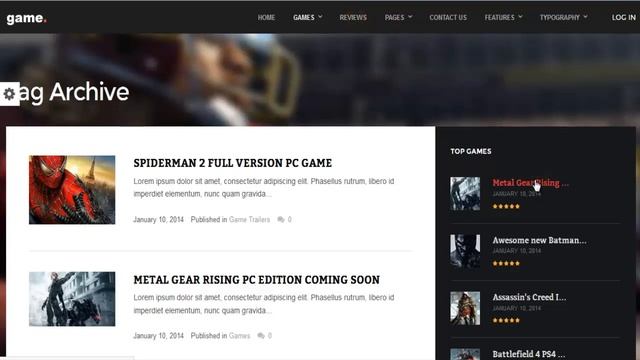The height and width of the screenshot is (360, 640).
Task: Open Contact Us page
Action: click(x=448, y=18)
